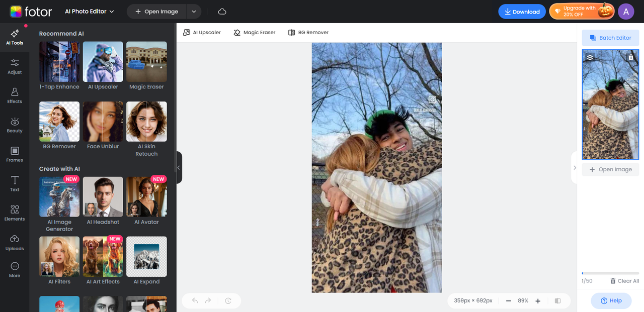This screenshot has width=644, height=312.
Task: Open the Beauty tools panel
Action: coord(15,125)
